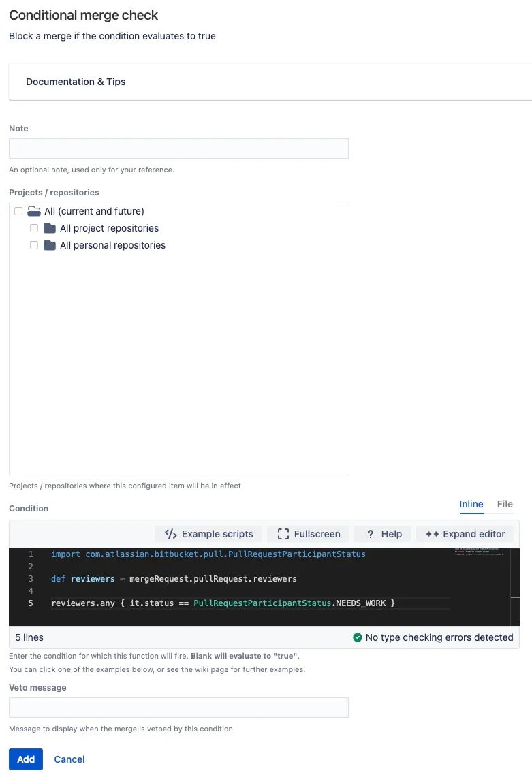Click the reviewers.any code on line 5
This screenshot has height=775, width=532.
click(x=223, y=603)
